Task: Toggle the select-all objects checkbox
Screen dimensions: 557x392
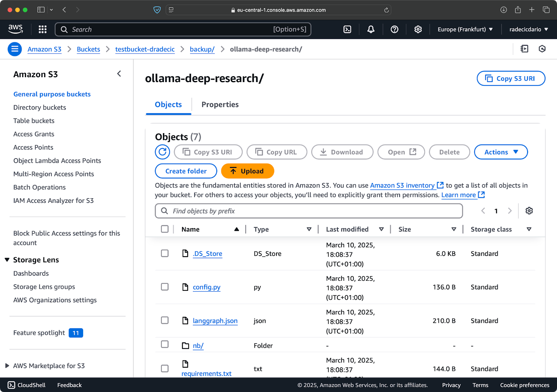Action: 165,229
